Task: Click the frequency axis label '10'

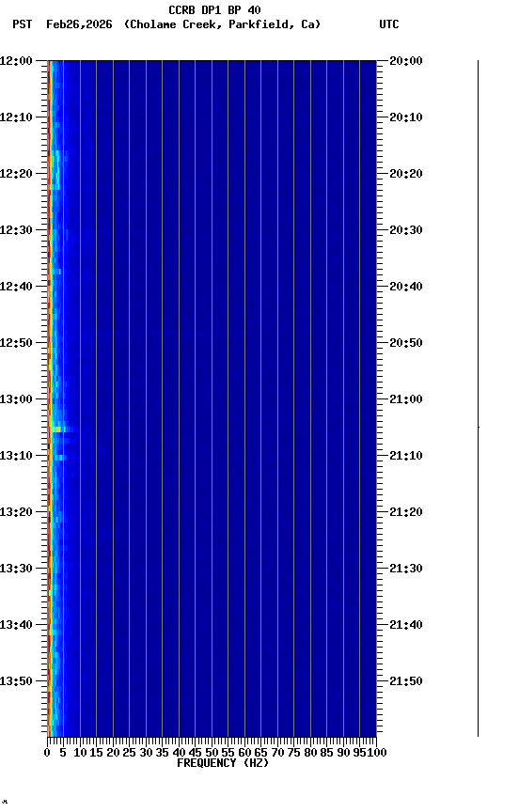Action: (80, 753)
